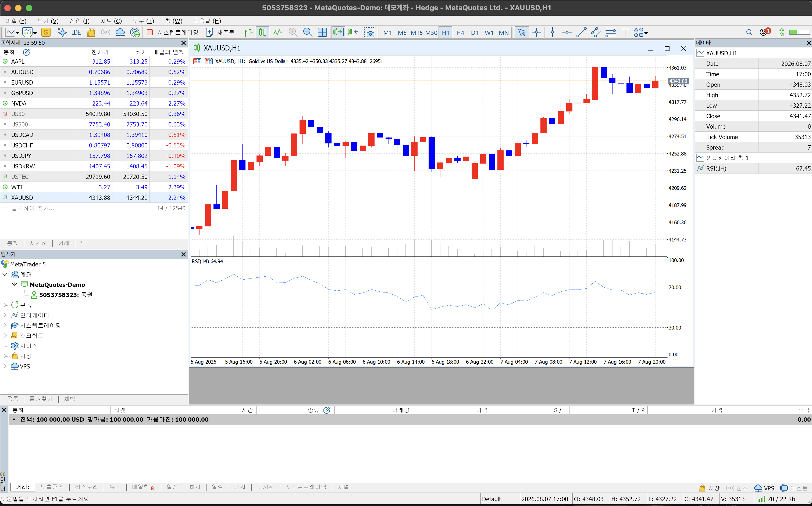Toggle the 시스템트레이딩 algo trading button
The image size is (812, 506).
point(173,32)
